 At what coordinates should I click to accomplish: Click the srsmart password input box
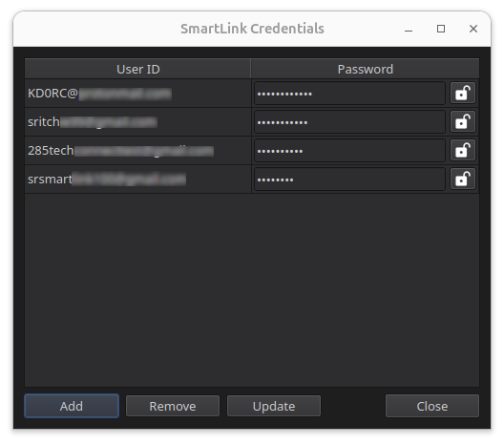(349, 180)
